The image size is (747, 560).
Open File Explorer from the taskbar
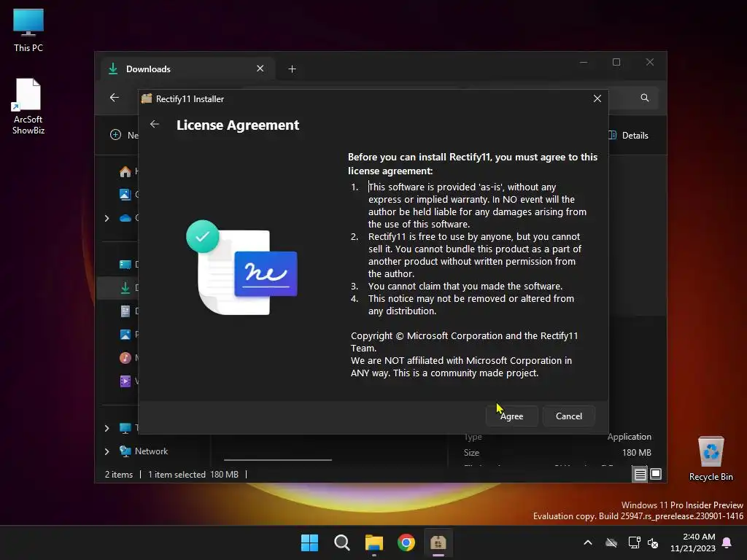[374, 542]
